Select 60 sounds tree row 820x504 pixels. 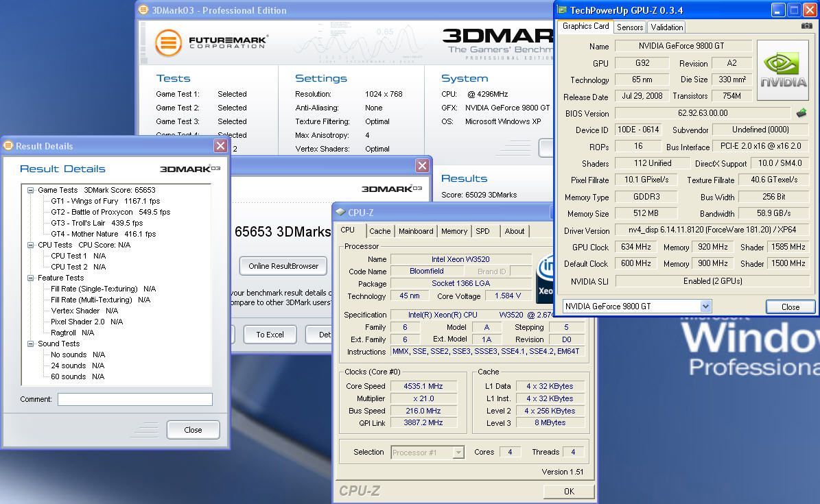pyautogui.click(x=78, y=377)
